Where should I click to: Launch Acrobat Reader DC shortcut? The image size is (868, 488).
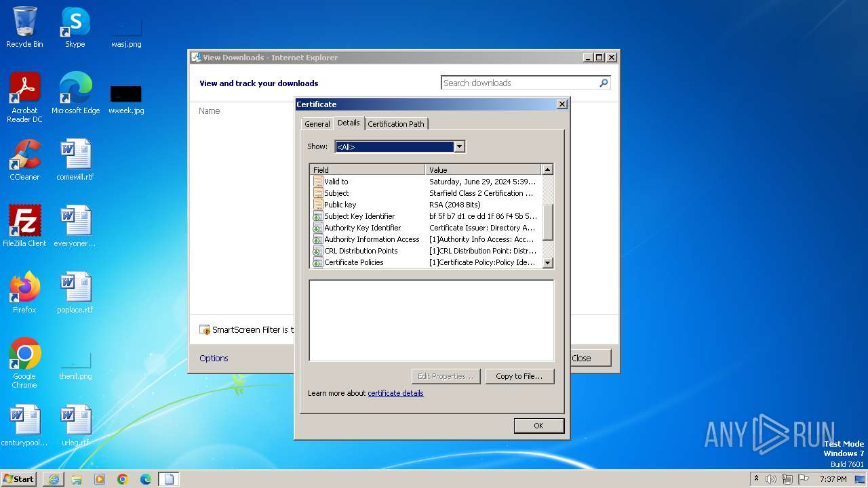pos(24,98)
